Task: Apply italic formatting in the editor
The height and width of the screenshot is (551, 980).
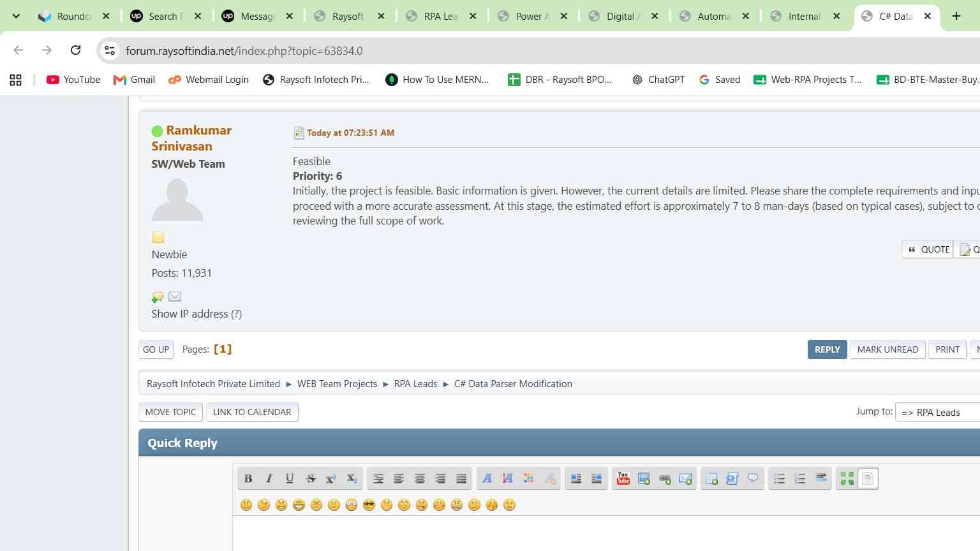Action: coord(269,478)
